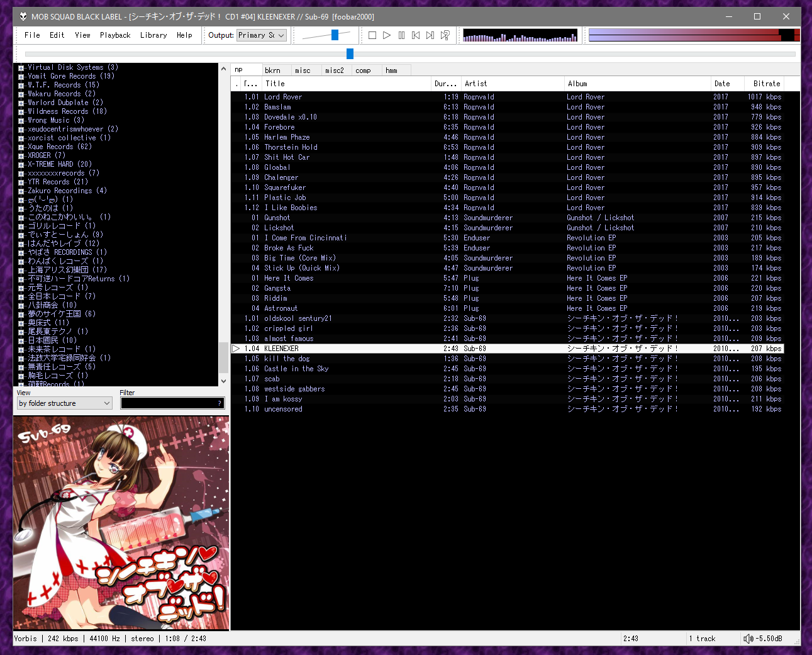
Task: Select the Warlord Dubplate tree item
Action: click(65, 103)
